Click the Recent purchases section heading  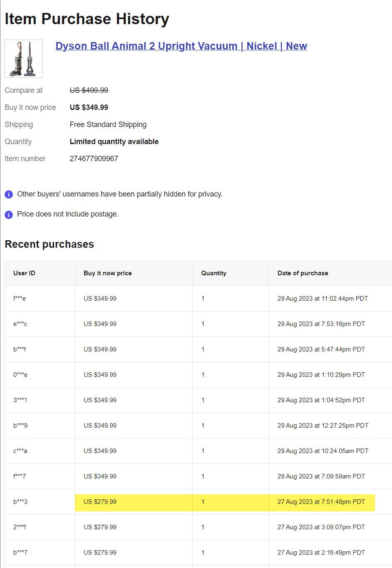coord(49,244)
